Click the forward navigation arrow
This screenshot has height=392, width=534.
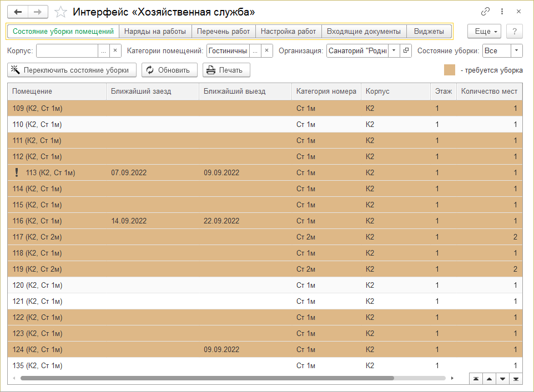click(x=38, y=12)
